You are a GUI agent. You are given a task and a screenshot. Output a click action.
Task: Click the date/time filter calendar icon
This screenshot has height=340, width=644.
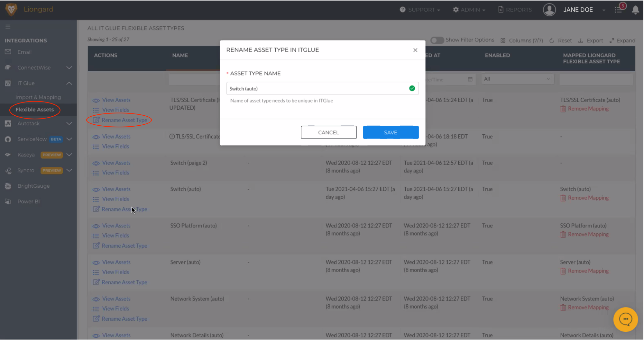pyautogui.click(x=470, y=79)
